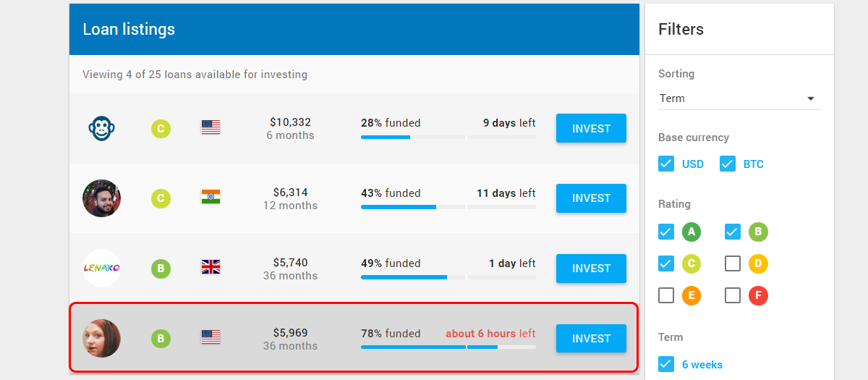This screenshot has width=868, height=380.
Task: Uncheck the BTC base currency checkbox
Action: [x=728, y=164]
